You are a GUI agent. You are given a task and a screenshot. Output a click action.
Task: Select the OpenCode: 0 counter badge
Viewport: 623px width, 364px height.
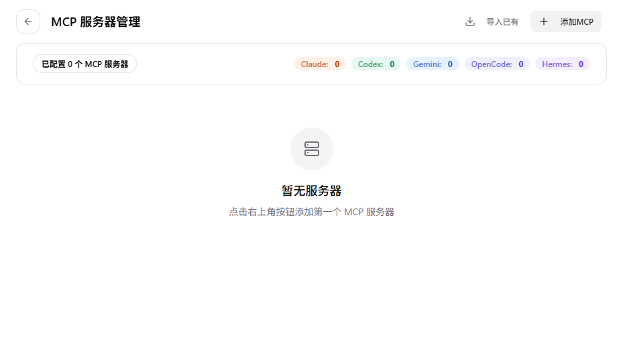click(497, 64)
